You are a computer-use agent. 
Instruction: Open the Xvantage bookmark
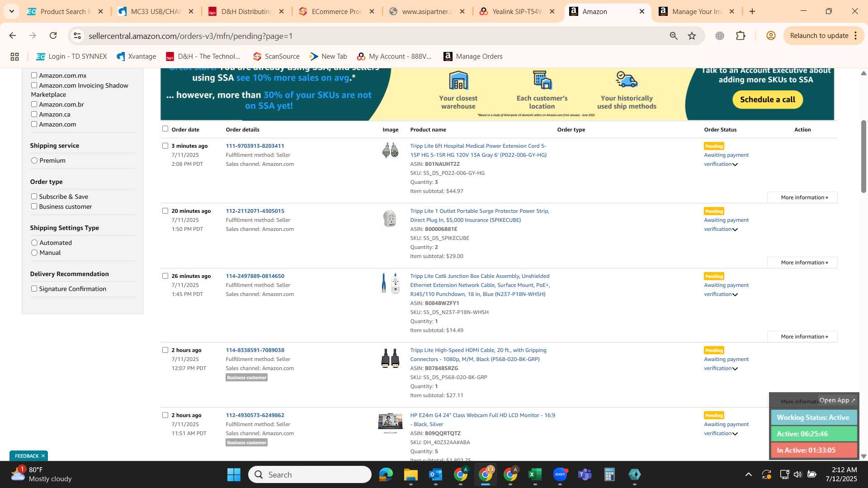[x=137, y=56]
